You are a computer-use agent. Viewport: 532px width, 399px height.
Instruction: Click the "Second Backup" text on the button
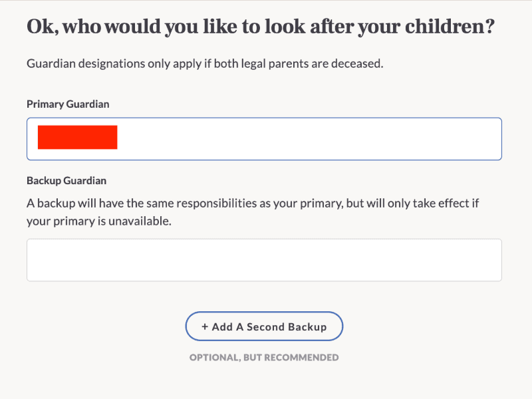click(x=291, y=327)
